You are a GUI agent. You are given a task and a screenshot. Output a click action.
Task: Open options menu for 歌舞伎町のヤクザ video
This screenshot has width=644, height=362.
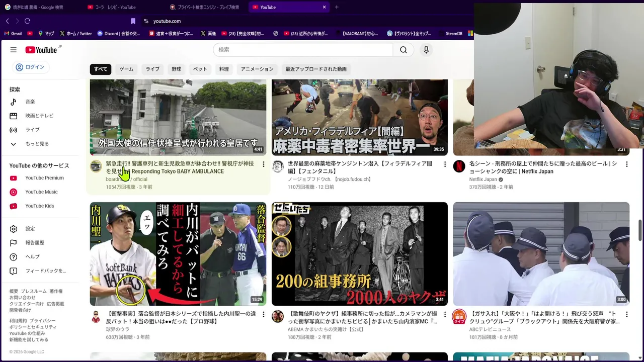(x=445, y=314)
